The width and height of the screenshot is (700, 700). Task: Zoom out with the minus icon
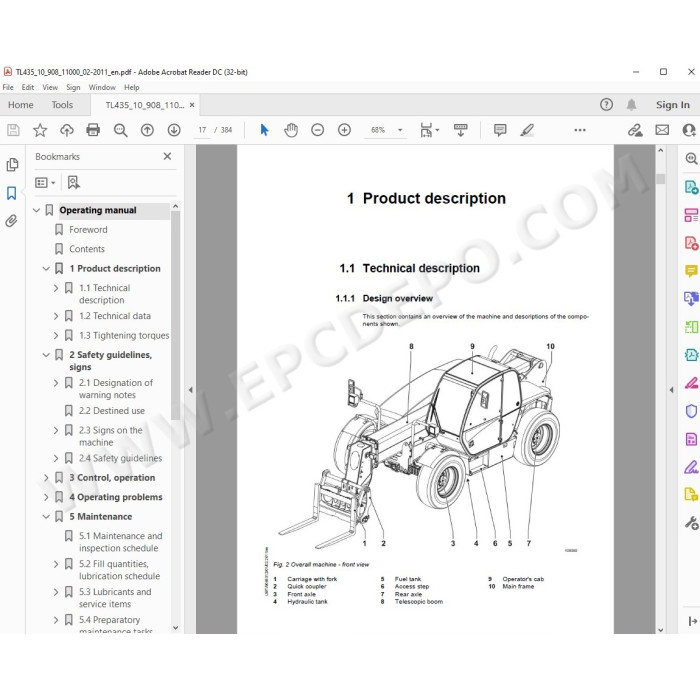tap(317, 130)
